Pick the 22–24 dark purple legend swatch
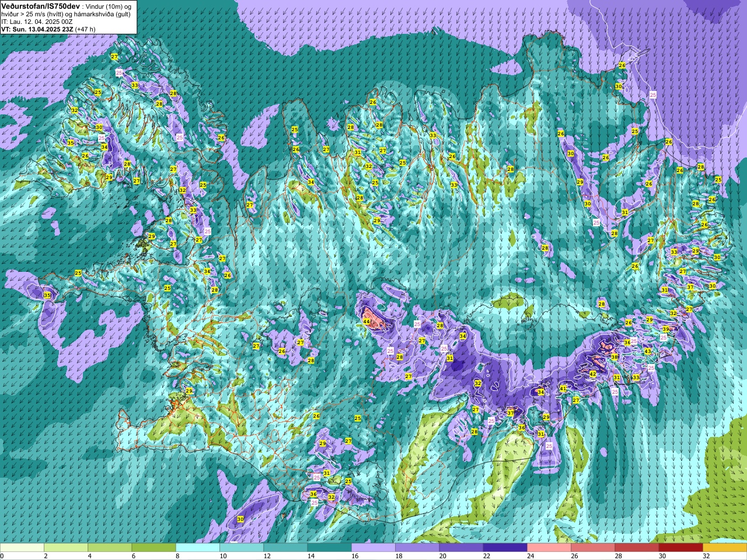Viewport: 747px width, 560px height. 505,548
